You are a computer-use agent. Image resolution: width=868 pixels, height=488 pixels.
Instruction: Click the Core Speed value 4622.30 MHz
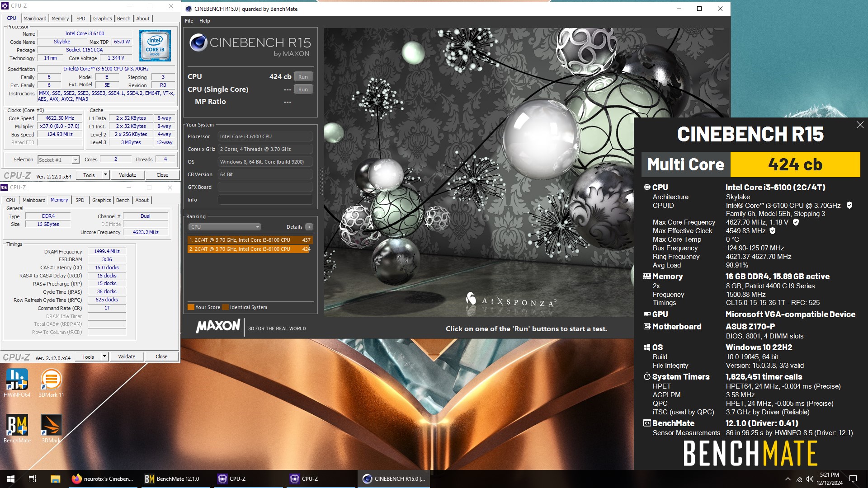point(60,118)
